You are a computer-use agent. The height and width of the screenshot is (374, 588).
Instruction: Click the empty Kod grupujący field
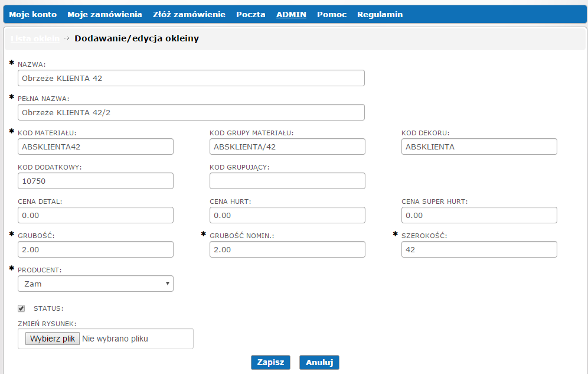[288, 181]
